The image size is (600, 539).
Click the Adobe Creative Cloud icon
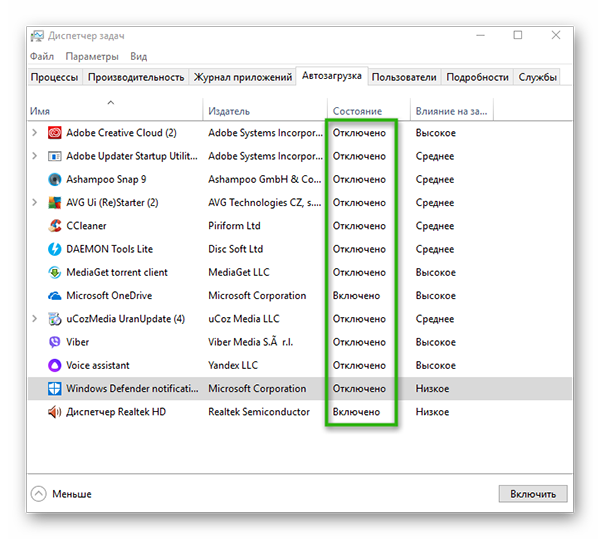[55, 133]
